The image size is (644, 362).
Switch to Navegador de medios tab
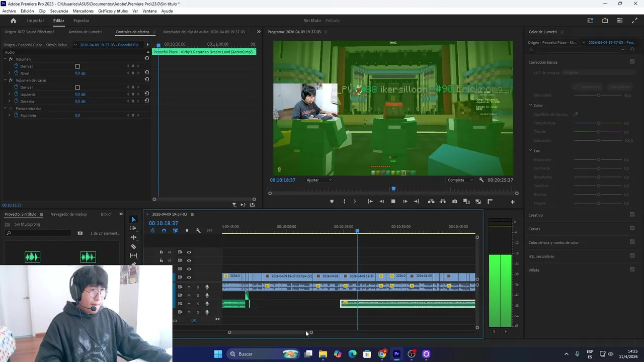(68, 214)
